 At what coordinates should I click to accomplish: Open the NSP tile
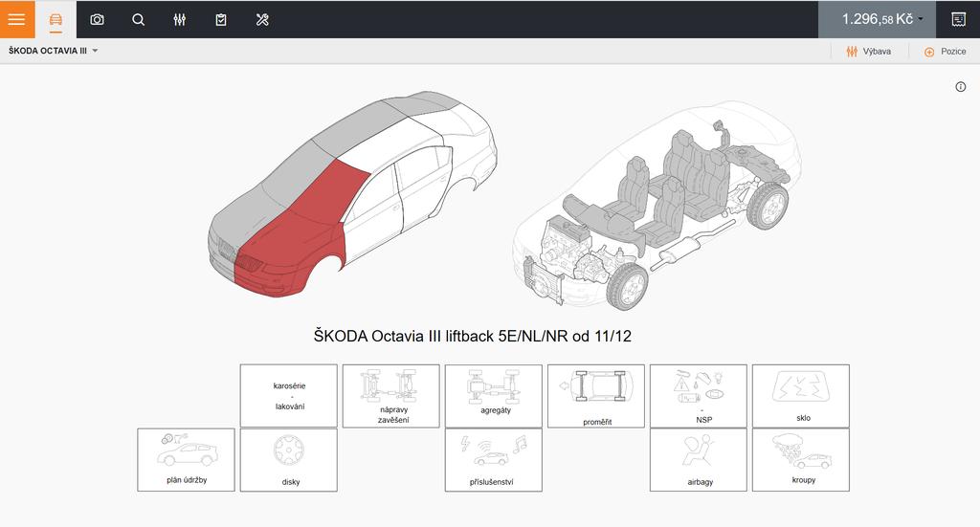(x=699, y=396)
